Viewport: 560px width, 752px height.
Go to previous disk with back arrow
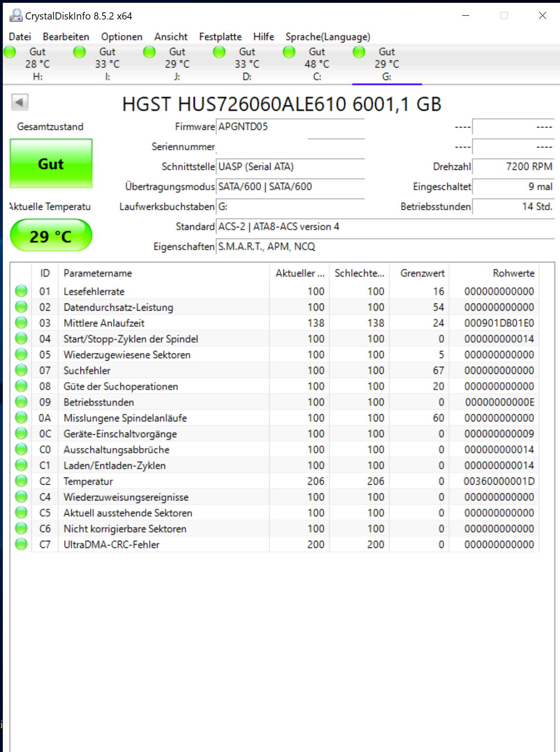coord(19,102)
